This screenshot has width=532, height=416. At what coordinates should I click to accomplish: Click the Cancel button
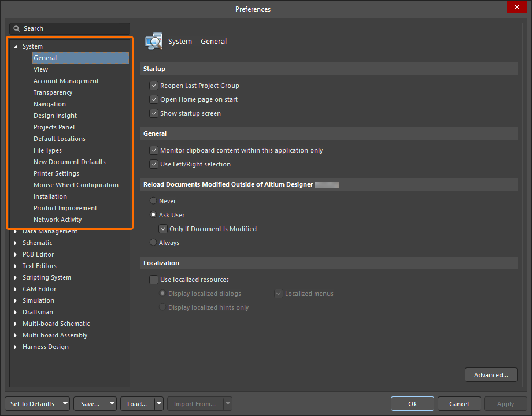[x=459, y=404]
